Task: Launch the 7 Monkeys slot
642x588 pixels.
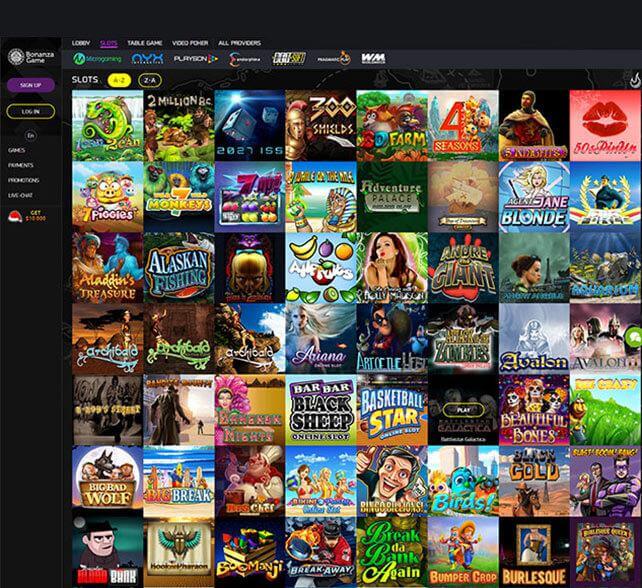Action: 179,197
